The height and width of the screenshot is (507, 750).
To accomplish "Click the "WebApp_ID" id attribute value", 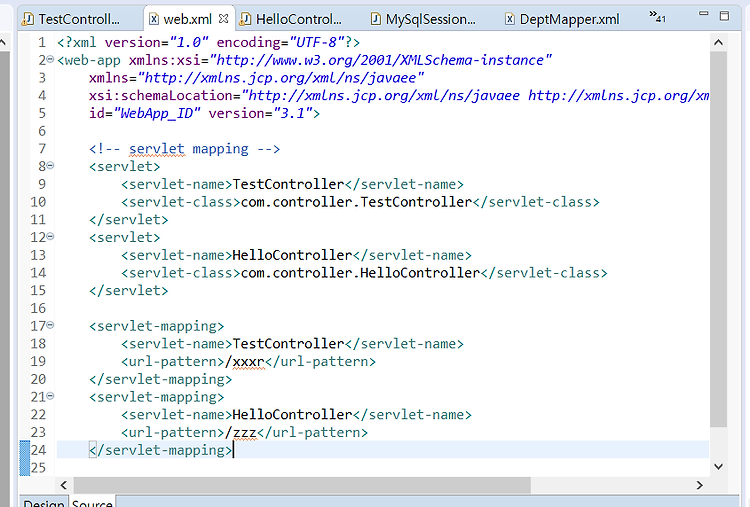I will [x=156, y=114].
